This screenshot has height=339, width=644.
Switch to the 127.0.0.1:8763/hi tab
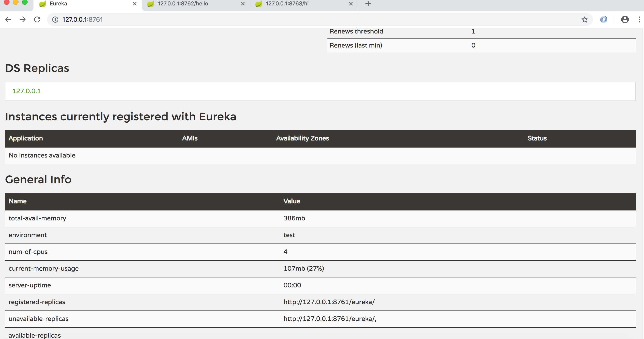(x=304, y=5)
